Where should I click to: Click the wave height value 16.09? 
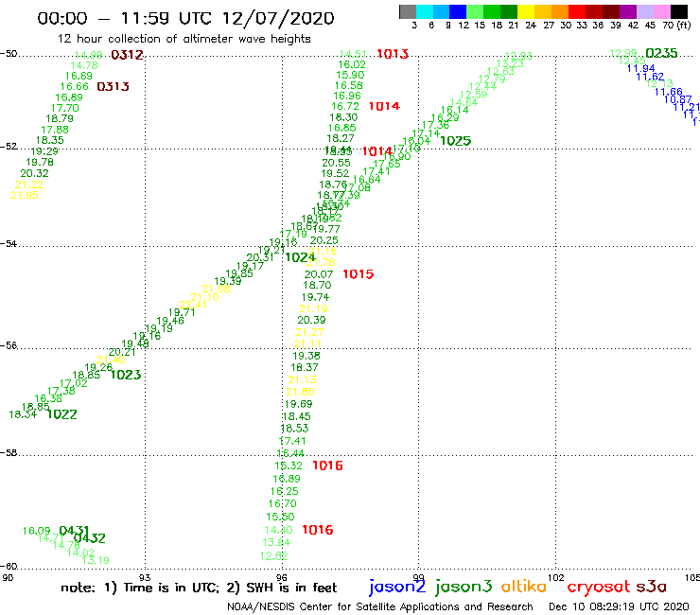(x=37, y=531)
